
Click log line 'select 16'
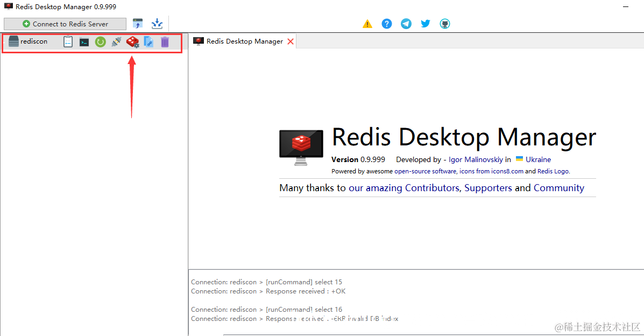pyautogui.click(x=266, y=309)
